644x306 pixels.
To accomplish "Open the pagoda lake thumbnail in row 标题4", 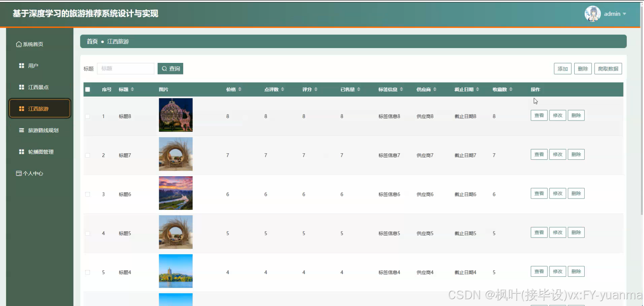I will pos(176,271).
